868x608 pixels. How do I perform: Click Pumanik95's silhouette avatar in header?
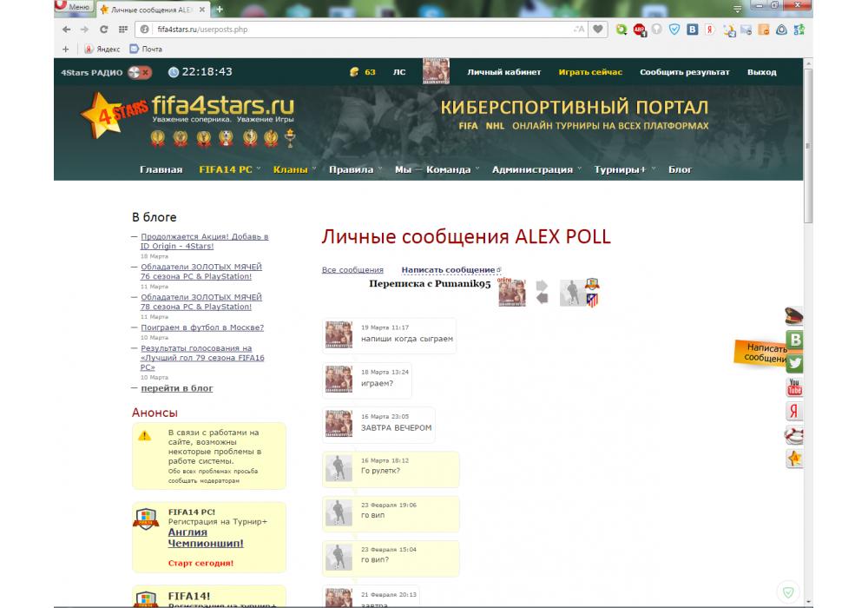[572, 293]
